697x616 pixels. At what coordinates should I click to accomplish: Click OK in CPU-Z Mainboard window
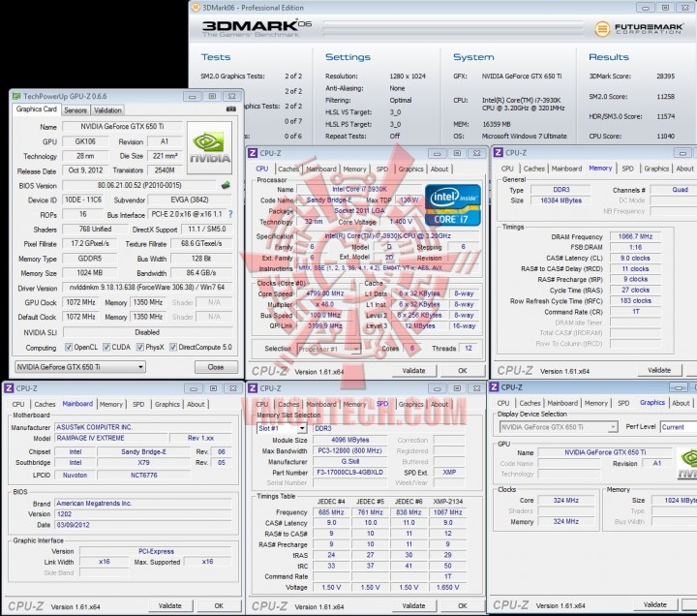(x=219, y=605)
